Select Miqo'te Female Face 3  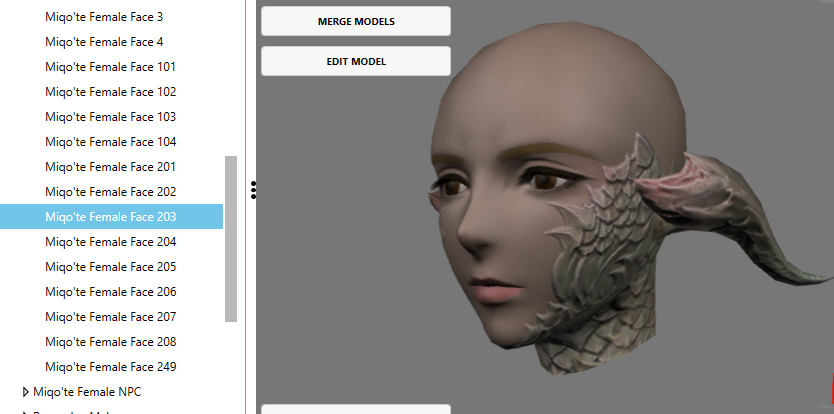pyautogui.click(x=104, y=17)
